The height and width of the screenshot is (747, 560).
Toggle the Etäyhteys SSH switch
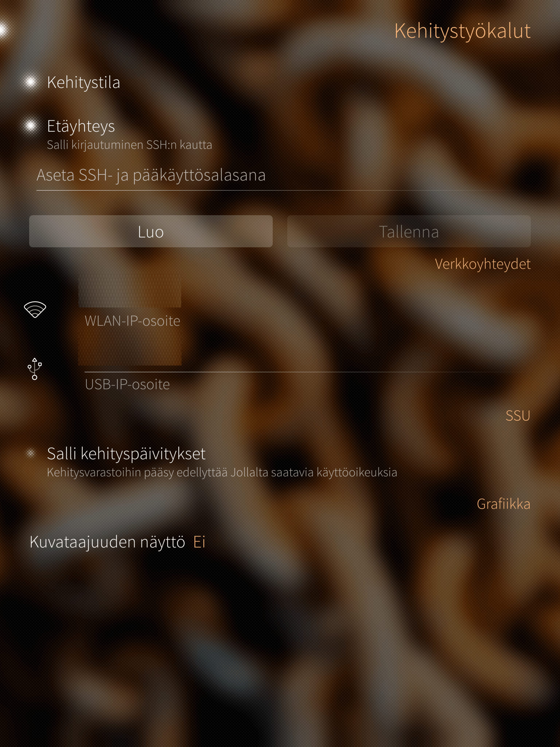[x=31, y=126]
